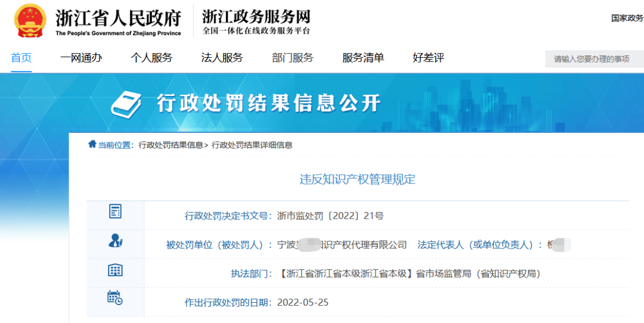Click the 浙江省人民政府 title
The width and height of the screenshot is (644, 323).
pyautogui.click(x=118, y=18)
